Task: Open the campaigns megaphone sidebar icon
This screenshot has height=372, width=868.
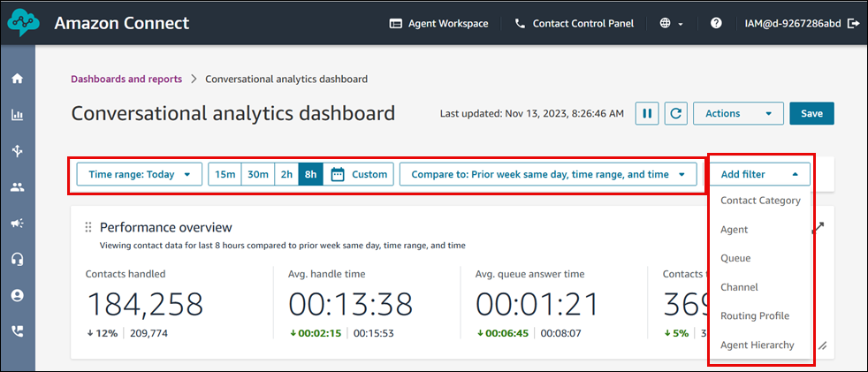Action: click(x=17, y=224)
